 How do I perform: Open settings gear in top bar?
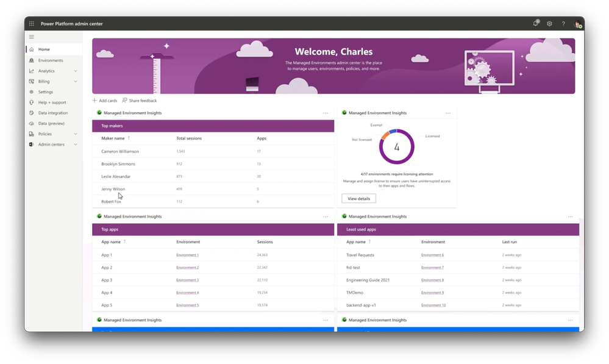[x=549, y=24]
